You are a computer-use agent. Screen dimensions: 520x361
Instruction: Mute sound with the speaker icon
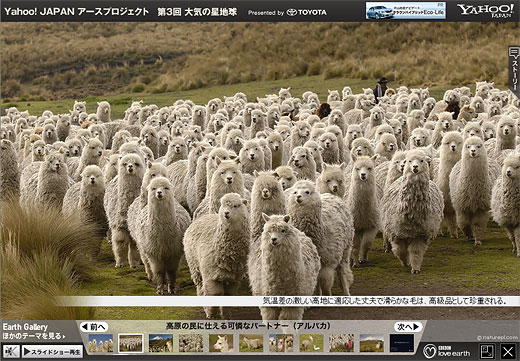[11, 351]
